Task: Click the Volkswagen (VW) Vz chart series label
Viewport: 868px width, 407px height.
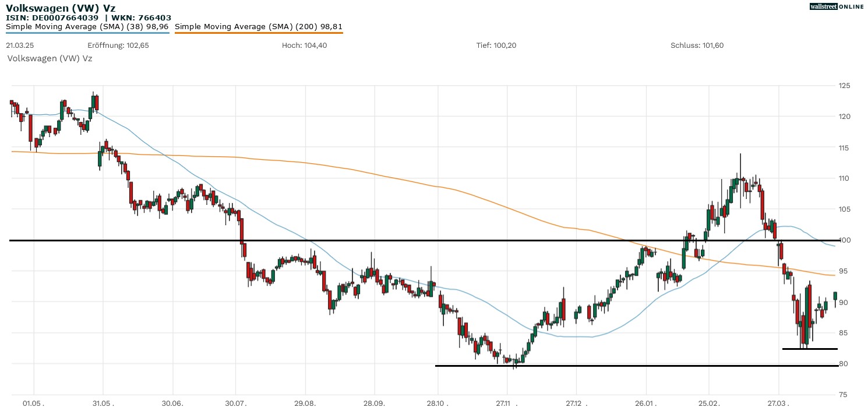Action: tap(50, 58)
